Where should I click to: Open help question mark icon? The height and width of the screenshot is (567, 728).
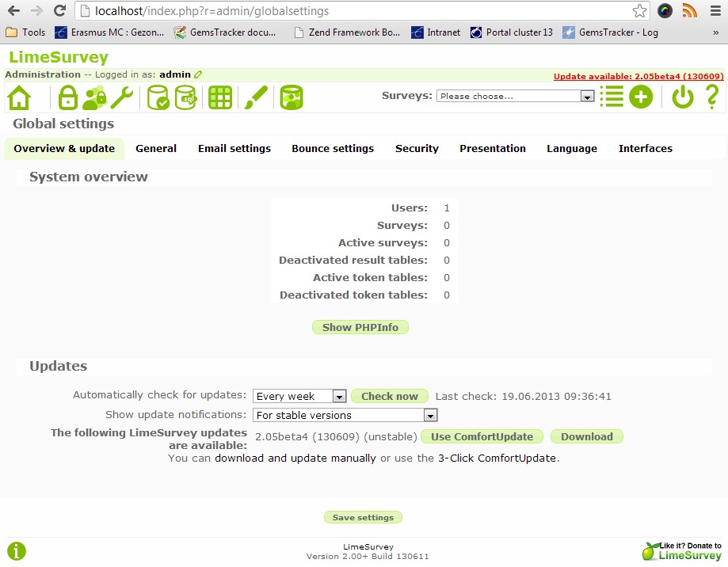[711, 97]
